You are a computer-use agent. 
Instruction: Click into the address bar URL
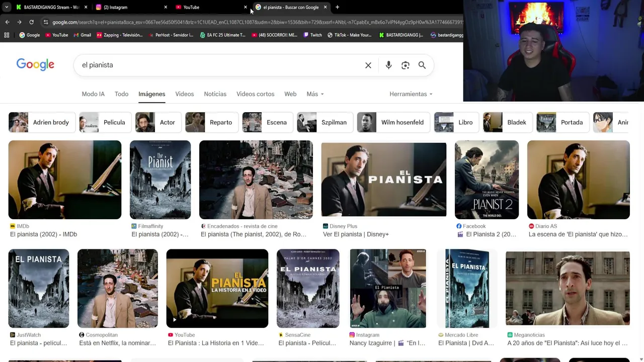257,22
